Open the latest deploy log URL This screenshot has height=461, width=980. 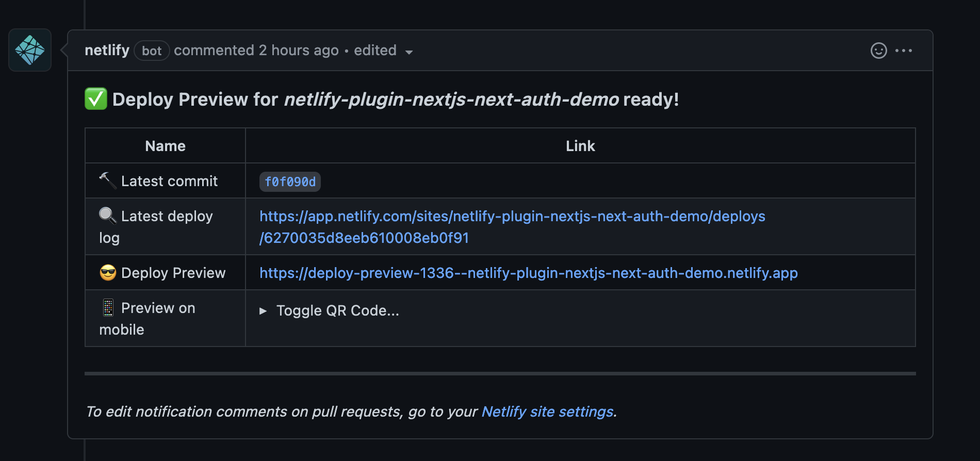click(512, 227)
